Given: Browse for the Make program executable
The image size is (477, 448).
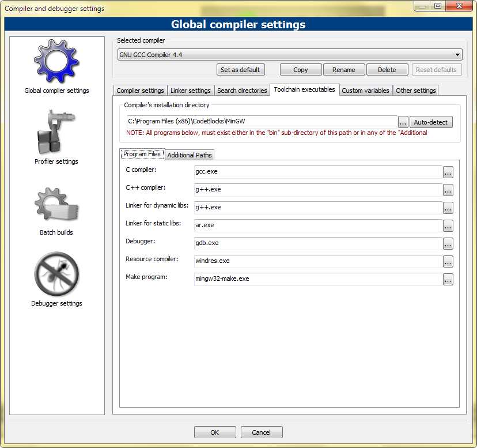Looking at the screenshot, I should (448, 280).
